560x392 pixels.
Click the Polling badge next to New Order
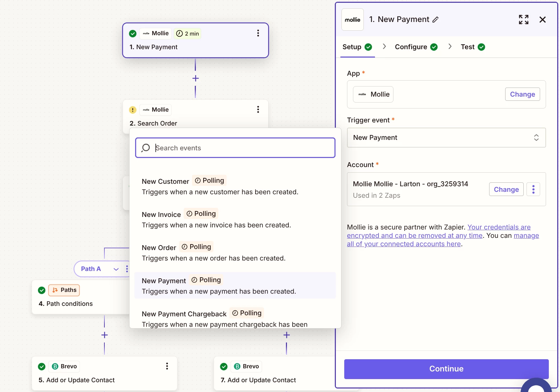[196, 247]
